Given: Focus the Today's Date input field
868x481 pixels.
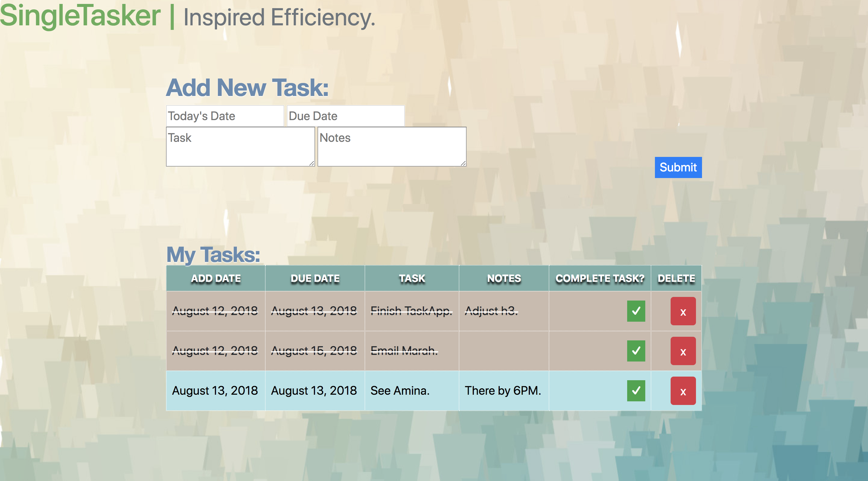Looking at the screenshot, I should tap(225, 116).
